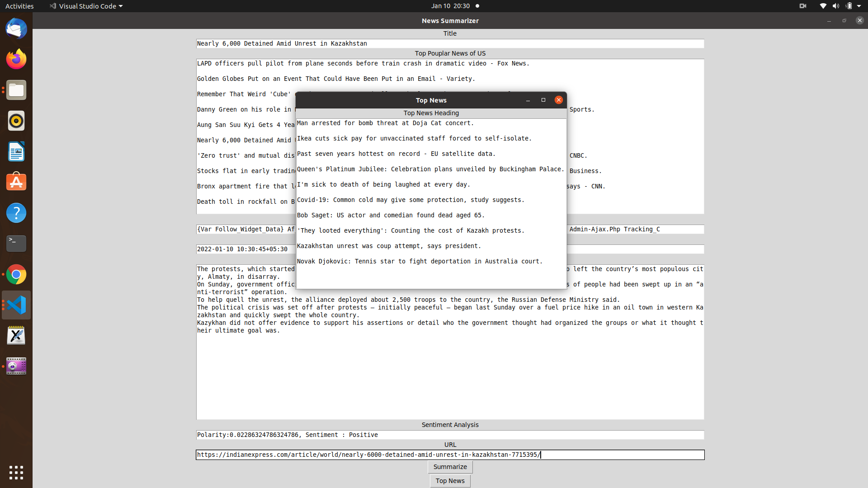This screenshot has width=868, height=488.
Task: Maximize the Top News popup window
Action: [x=543, y=100]
